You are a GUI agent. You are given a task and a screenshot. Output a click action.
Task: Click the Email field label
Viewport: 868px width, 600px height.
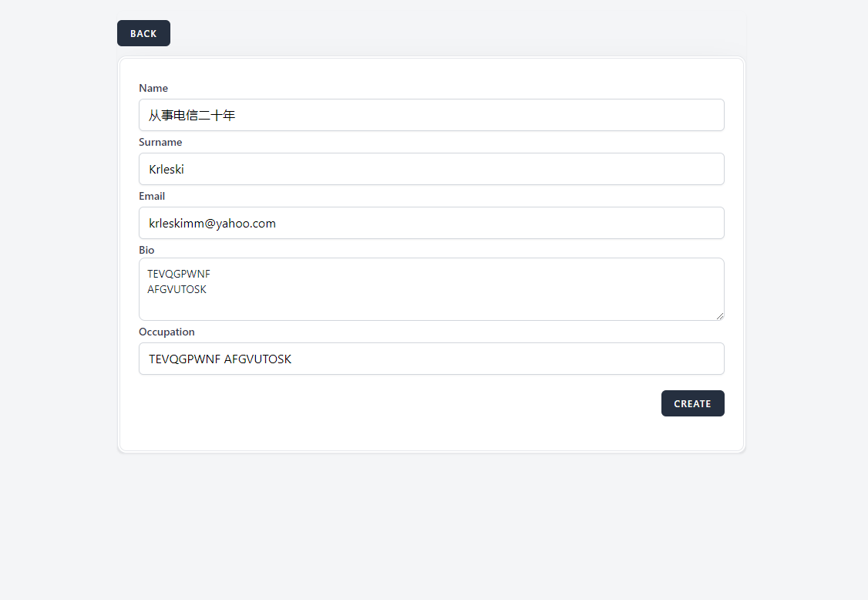(152, 196)
